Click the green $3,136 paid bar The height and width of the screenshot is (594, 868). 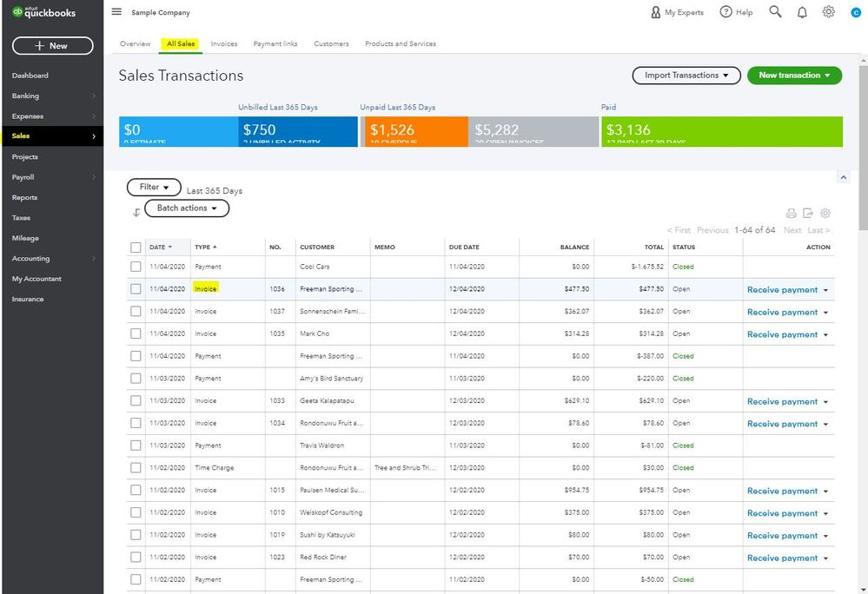pyautogui.click(x=722, y=132)
